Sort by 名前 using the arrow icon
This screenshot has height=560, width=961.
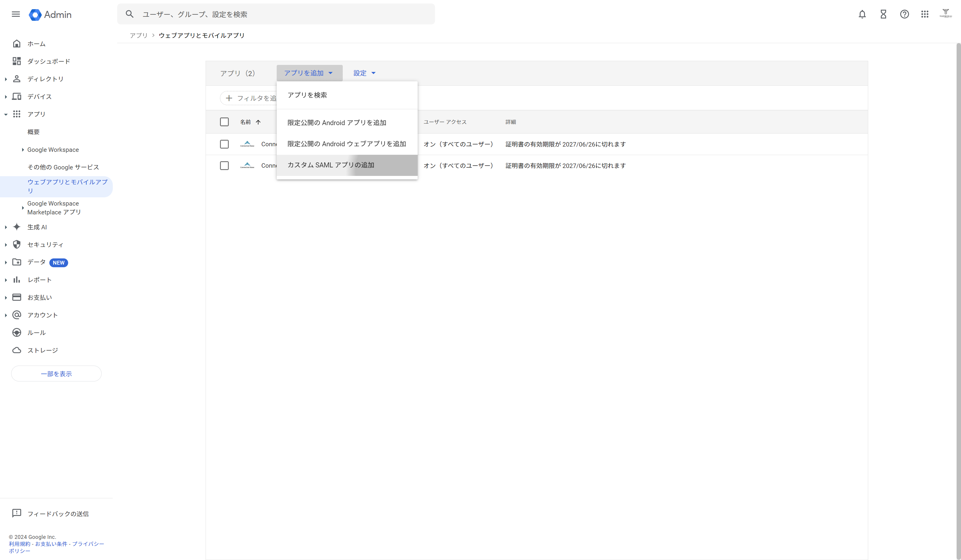point(258,122)
